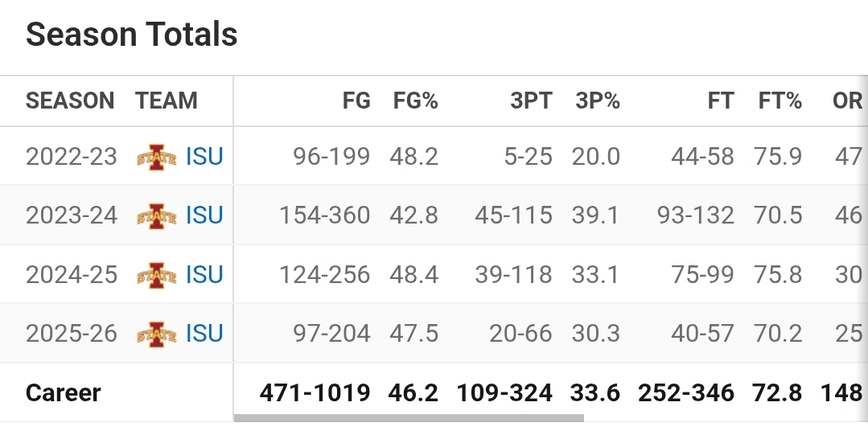Click the Season Totals heading
Viewport: 868px width, 431px height.
(x=132, y=35)
